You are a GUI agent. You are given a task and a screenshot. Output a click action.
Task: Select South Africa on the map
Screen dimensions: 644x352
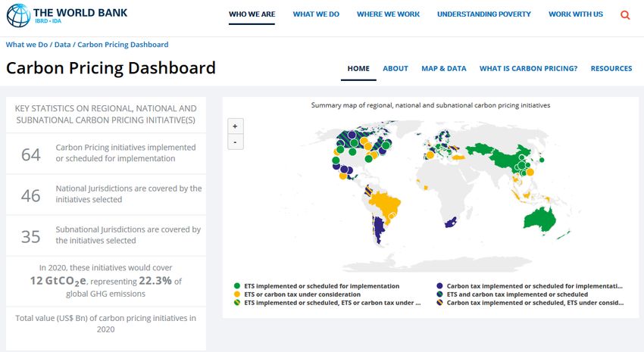(x=451, y=223)
